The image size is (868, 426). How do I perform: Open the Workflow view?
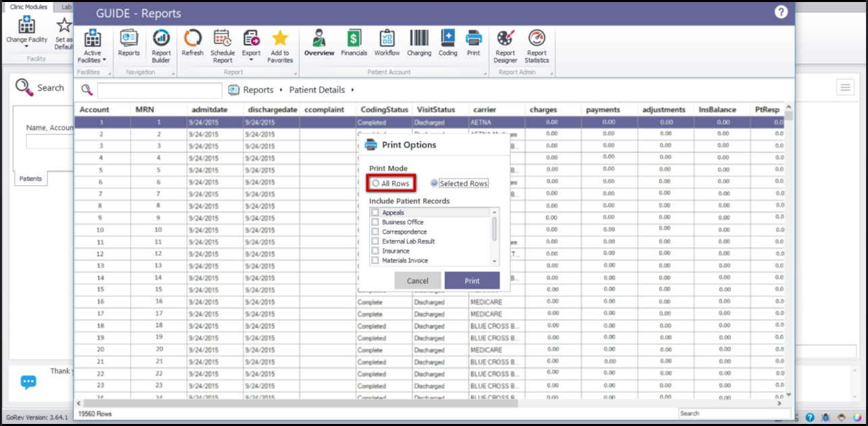click(387, 43)
